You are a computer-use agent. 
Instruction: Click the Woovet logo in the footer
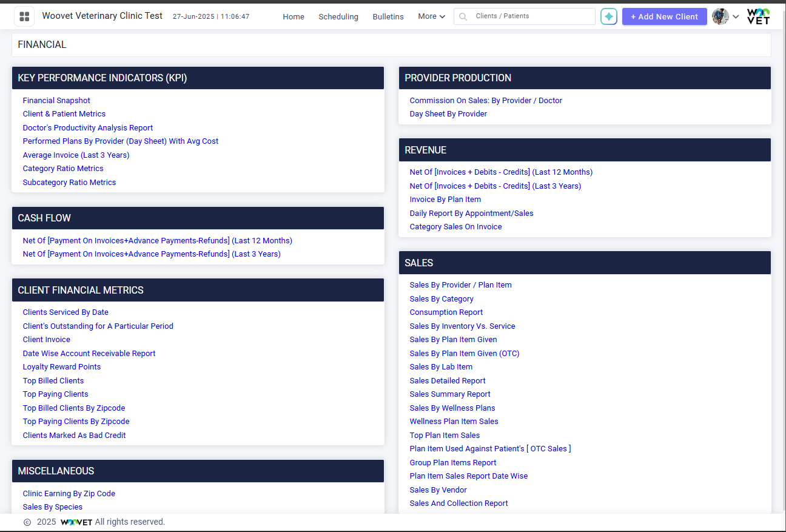point(76,522)
